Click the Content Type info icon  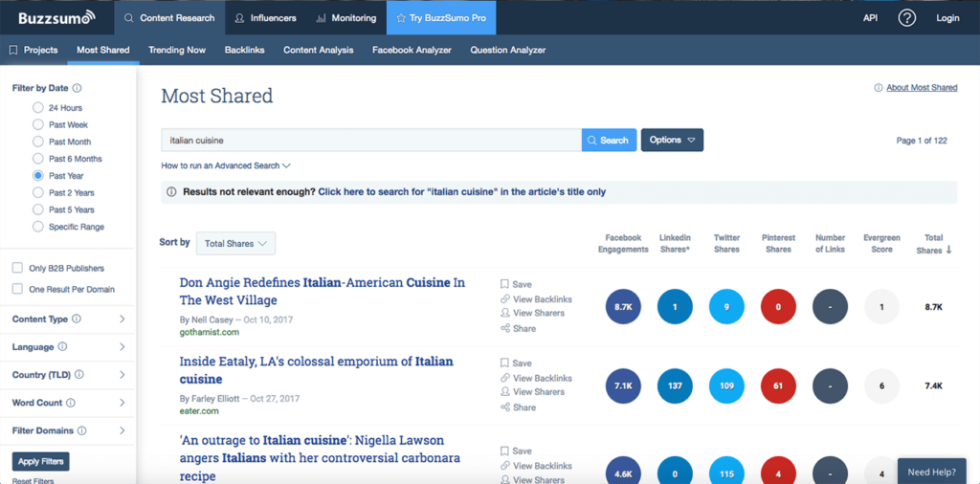click(77, 319)
